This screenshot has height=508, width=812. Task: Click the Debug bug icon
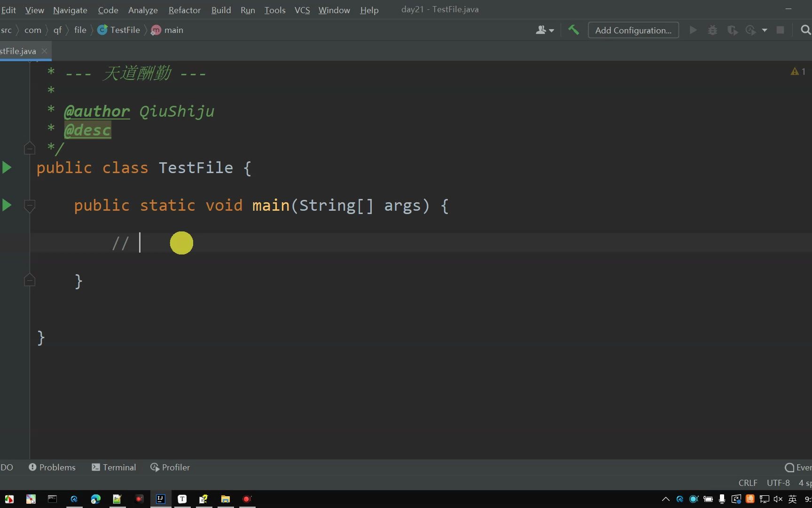712,30
